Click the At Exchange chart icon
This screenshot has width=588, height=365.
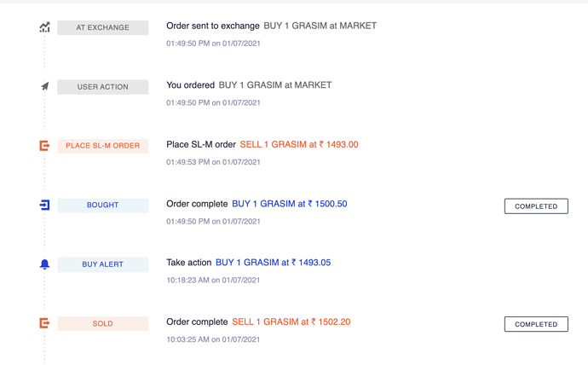44,27
